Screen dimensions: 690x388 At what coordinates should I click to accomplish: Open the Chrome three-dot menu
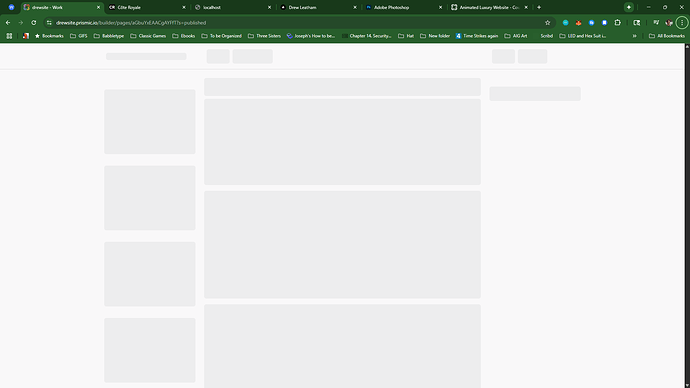[682, 22]
